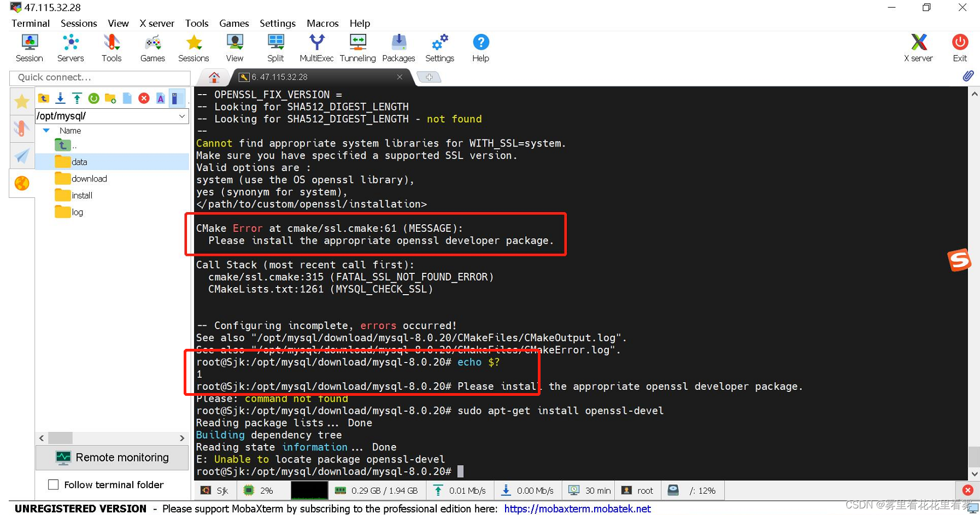Create a new folder in SFTP panel

click(110, 98)
